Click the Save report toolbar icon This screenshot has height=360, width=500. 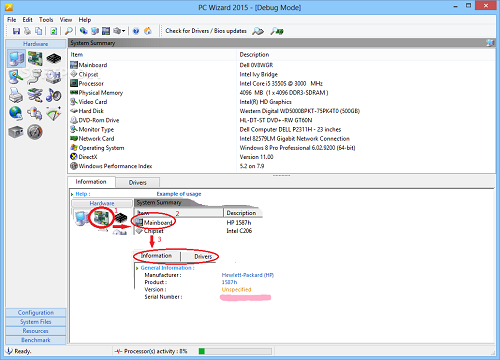pyautogui.click(x=16, y=31)
